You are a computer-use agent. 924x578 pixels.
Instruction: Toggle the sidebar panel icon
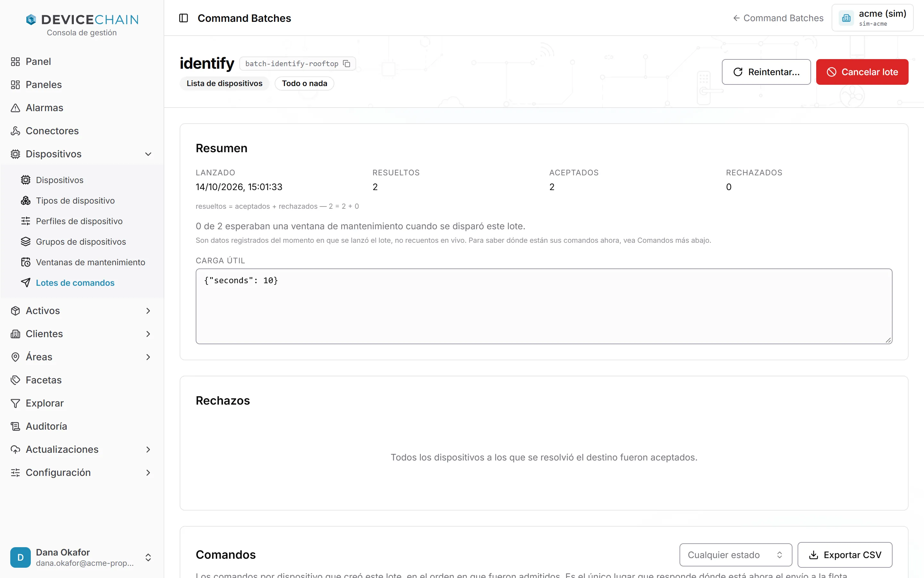(x=183, y=18)
